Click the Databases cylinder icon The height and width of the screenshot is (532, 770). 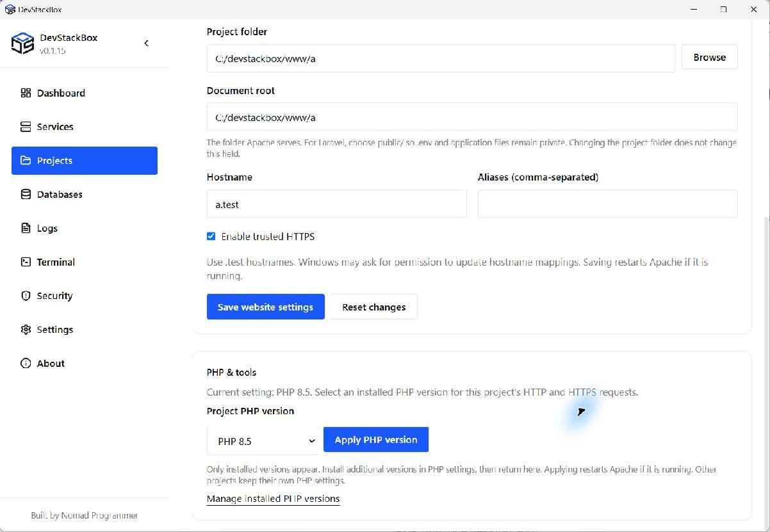point(26,195)
